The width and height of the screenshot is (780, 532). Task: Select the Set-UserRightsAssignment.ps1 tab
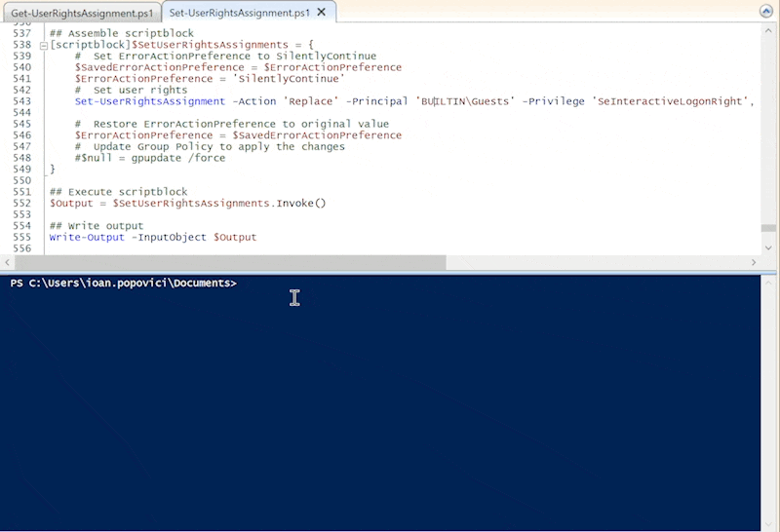pyautogui.click(x=239, y=13)
